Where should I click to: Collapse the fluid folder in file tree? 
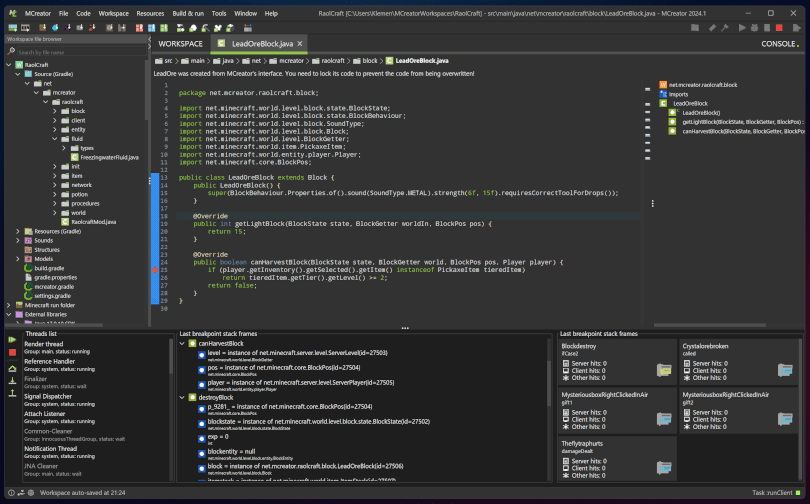[x=55, y=139]
